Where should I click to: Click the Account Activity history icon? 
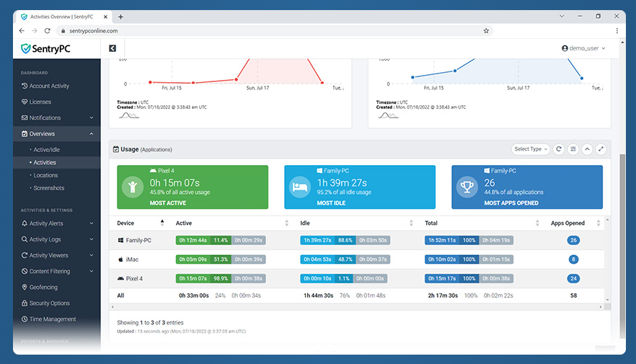pos(25,86)
